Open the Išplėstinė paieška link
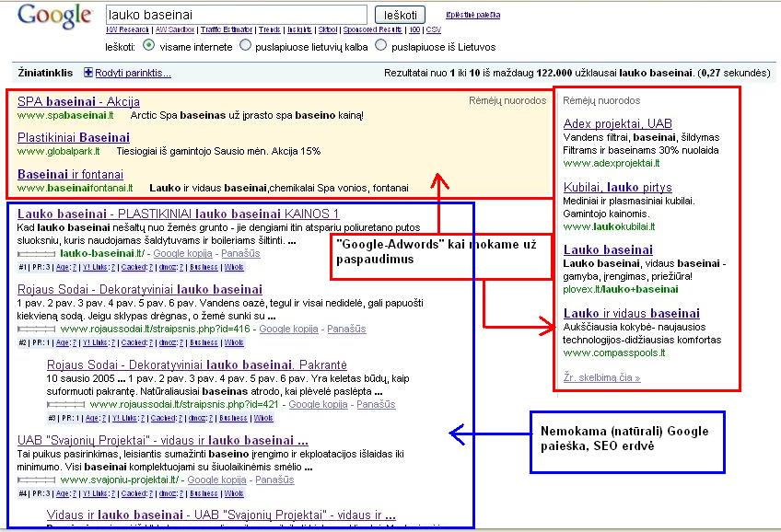Viewport: 781px width, 532px height. pos(472,15)
